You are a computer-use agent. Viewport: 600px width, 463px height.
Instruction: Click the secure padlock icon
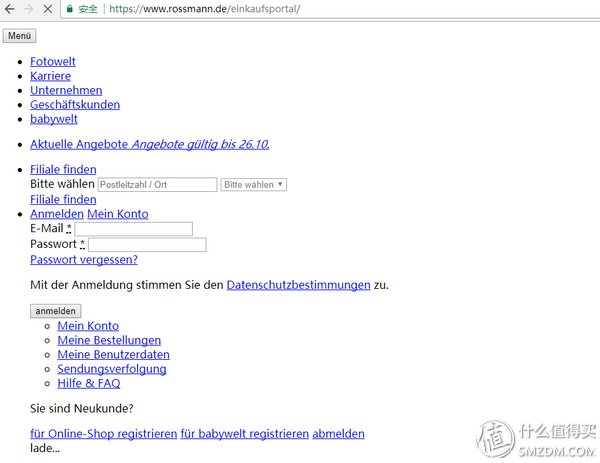point(69,9)
